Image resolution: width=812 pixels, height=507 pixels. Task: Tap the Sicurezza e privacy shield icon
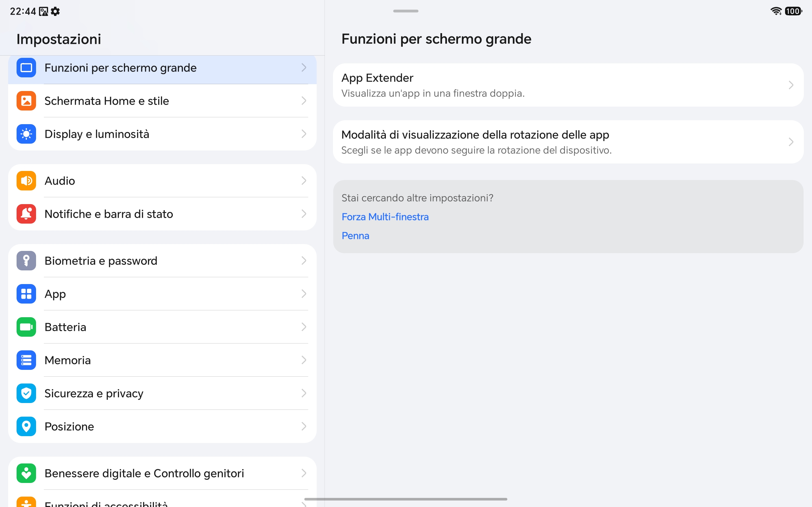point(26,393)
